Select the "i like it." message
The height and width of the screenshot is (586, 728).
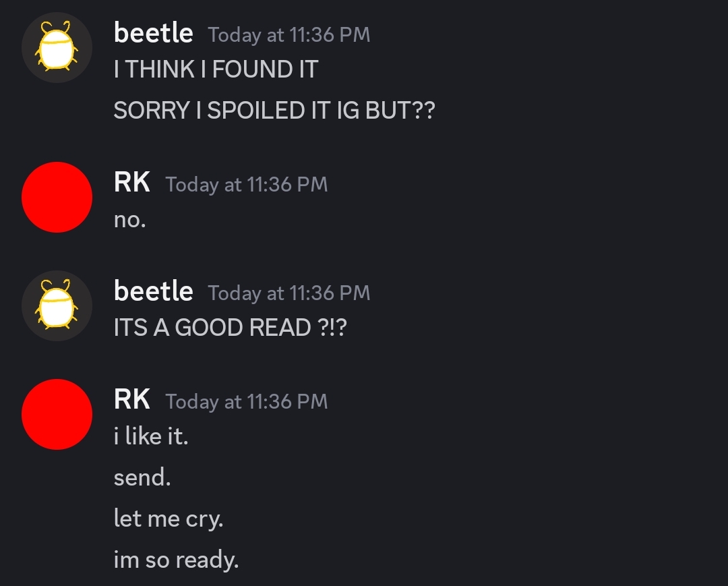pos(151,436)
